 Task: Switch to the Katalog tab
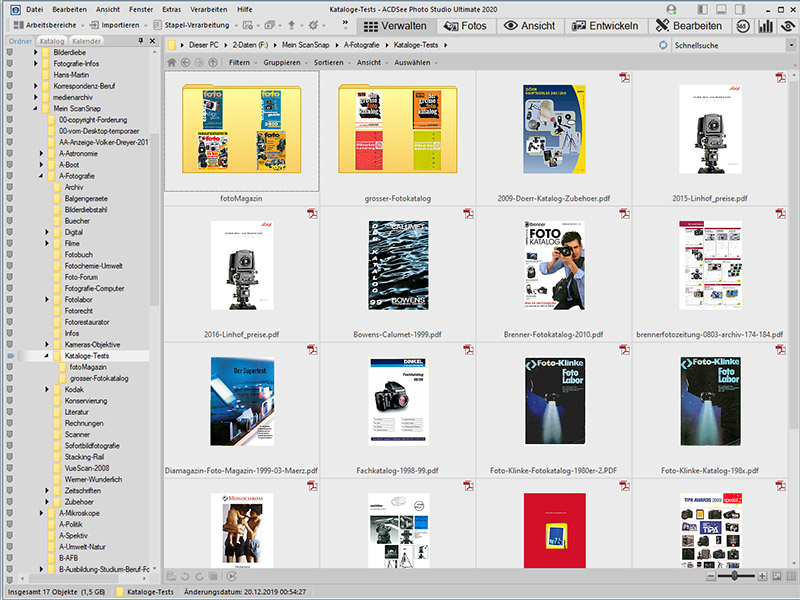click(x=52, y=41)
